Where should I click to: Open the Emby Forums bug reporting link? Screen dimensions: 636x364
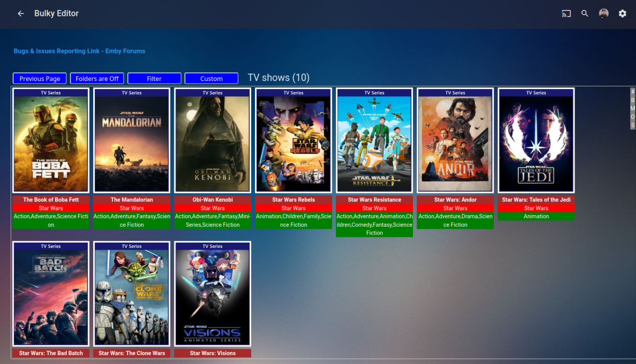pos(79,51)
